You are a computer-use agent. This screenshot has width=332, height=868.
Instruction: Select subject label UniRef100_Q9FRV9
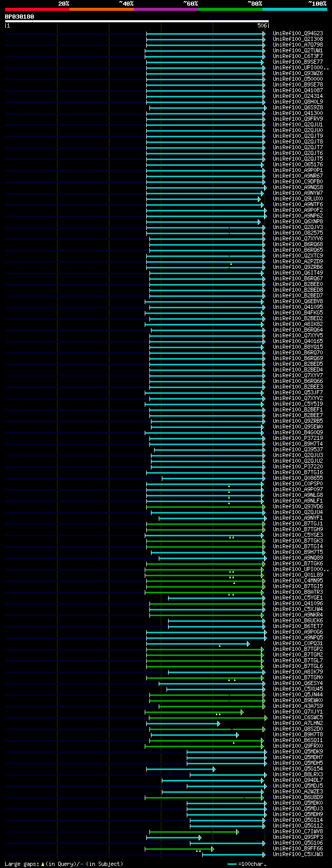tap(298, 119)
